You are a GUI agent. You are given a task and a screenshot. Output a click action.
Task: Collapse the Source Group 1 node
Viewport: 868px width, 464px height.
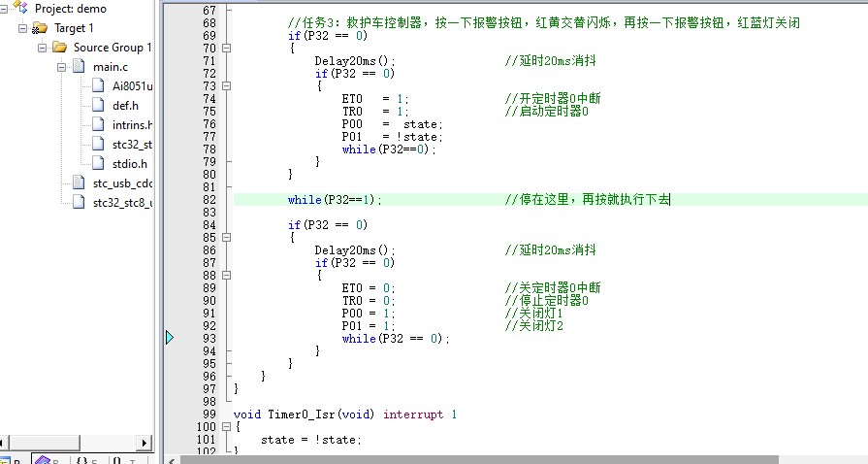click(43, 48)
